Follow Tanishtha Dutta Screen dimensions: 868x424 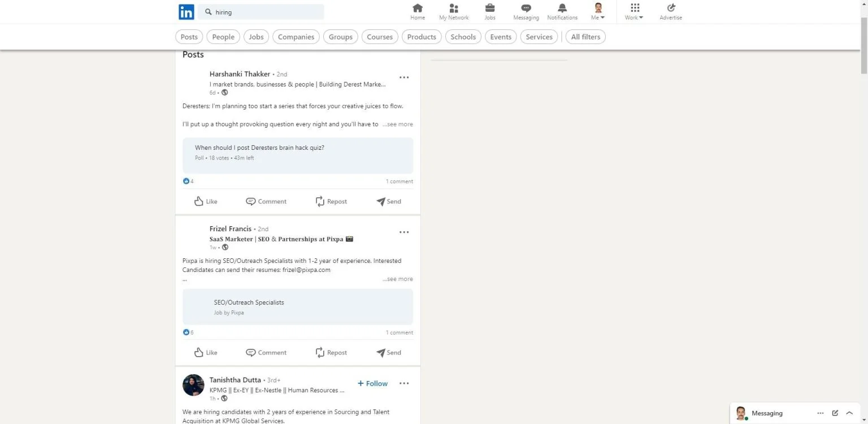[373, 383]
